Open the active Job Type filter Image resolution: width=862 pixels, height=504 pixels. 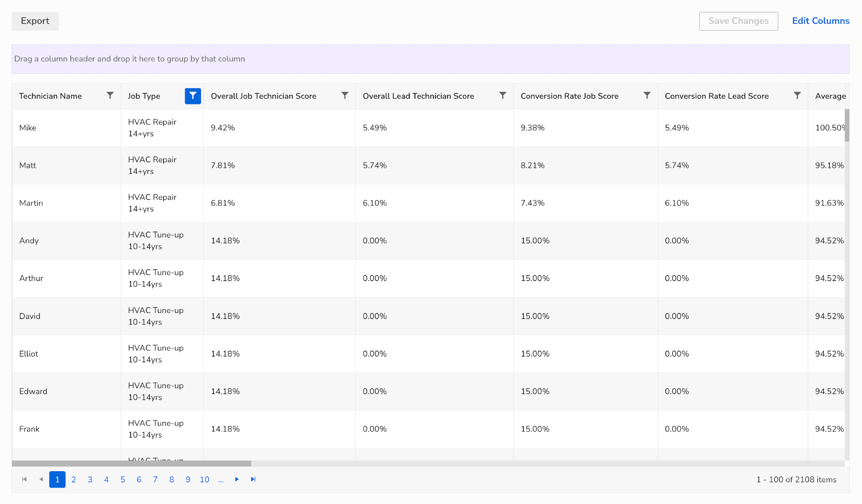[x=193, y=96]
